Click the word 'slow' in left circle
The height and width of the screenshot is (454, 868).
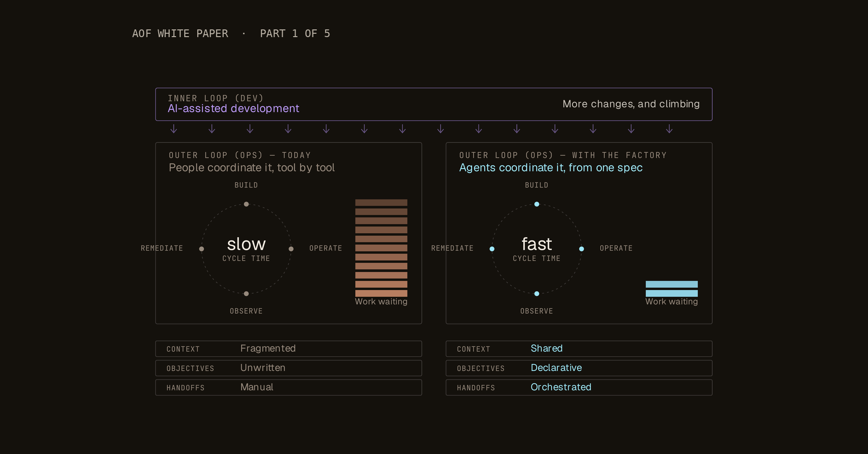pyautogui.click(x=246, y=244)
